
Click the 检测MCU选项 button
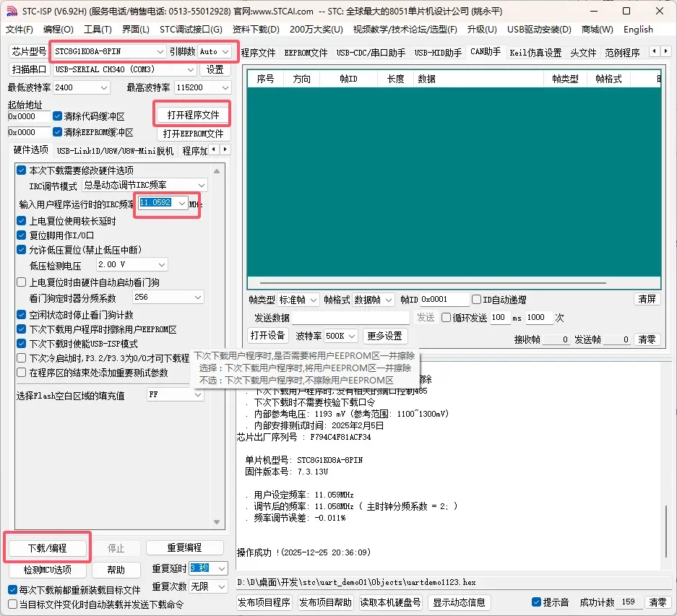click(48, 570)
